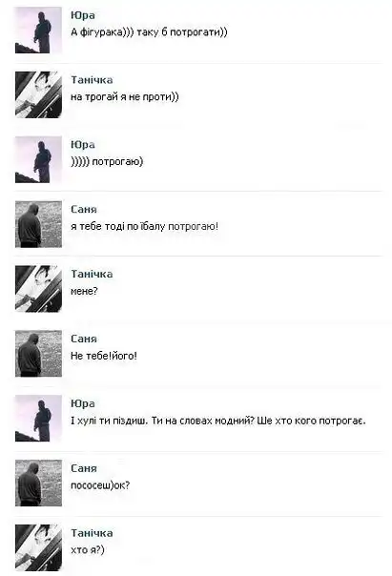
Task: Click Саня's name above "Не тебе!його!"
Action: (x=84, y=339)
